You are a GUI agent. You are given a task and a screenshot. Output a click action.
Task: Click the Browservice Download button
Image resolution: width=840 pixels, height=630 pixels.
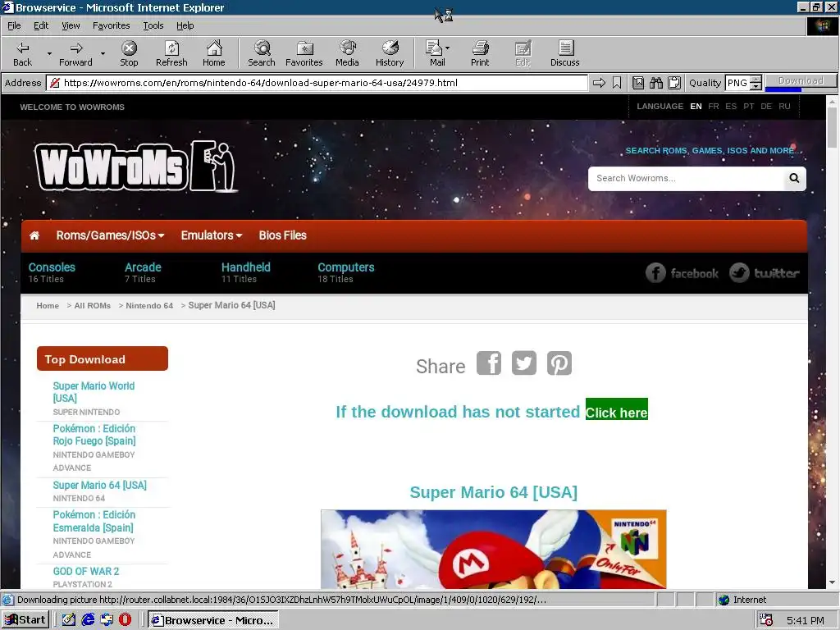(801, 81)
